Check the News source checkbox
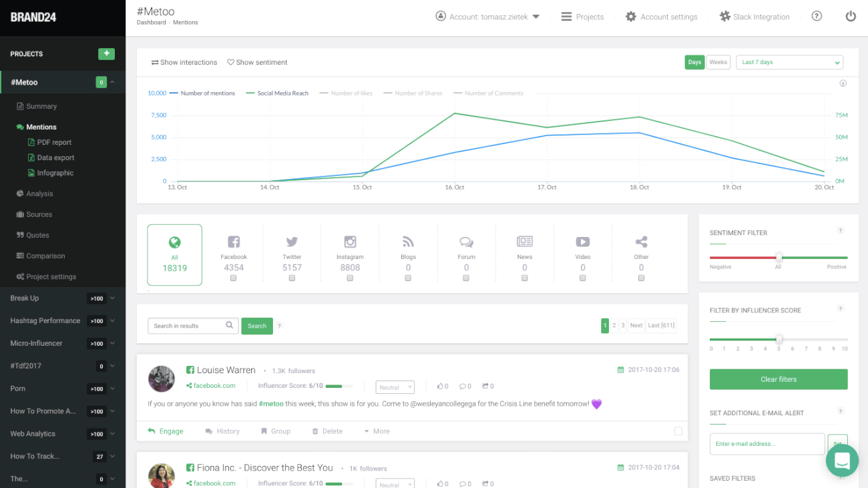 point(524,278)
